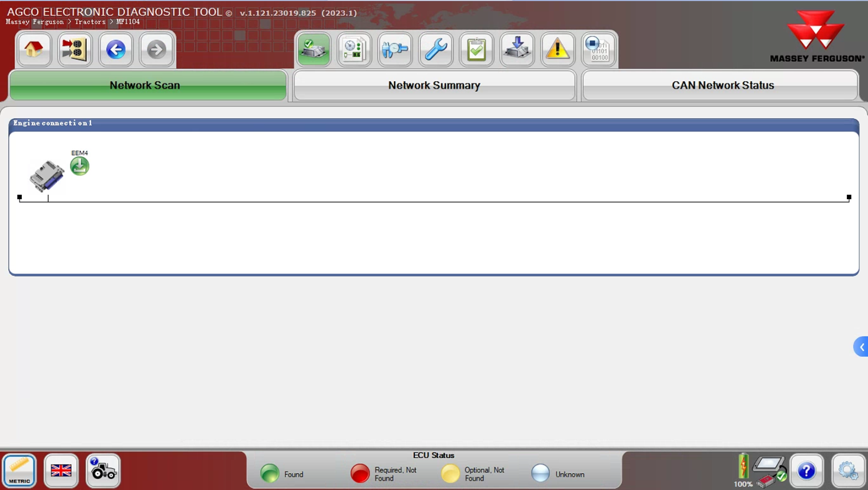868x490 pixels.
Task: Open the Help question mark button
Action: pyautogui.click(x=806, y=470)
